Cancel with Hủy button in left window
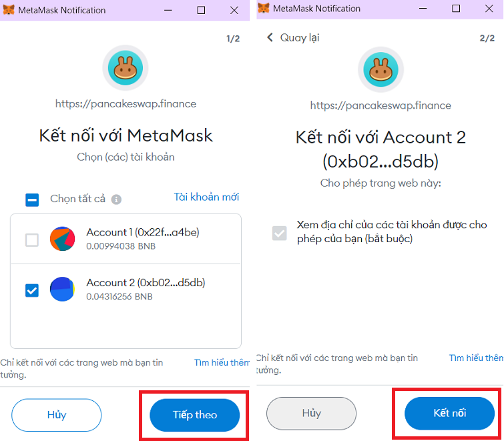 click(x=57, y=415)
